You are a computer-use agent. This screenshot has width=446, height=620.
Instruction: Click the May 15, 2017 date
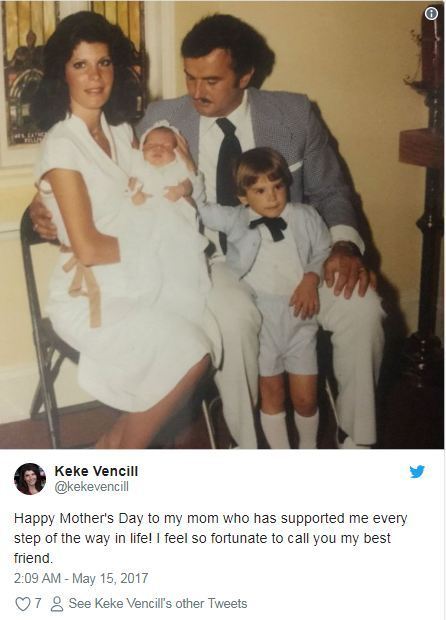point(110,578)
